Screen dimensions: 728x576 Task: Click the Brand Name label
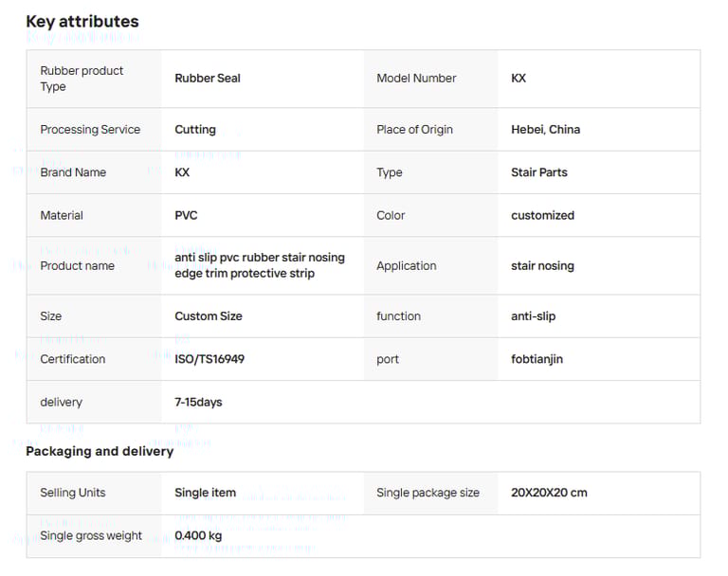[x=73, y=172]
